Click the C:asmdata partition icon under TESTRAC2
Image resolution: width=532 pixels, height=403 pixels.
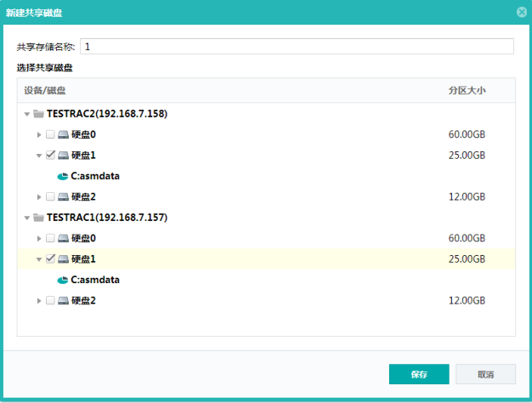coord(62,176)
